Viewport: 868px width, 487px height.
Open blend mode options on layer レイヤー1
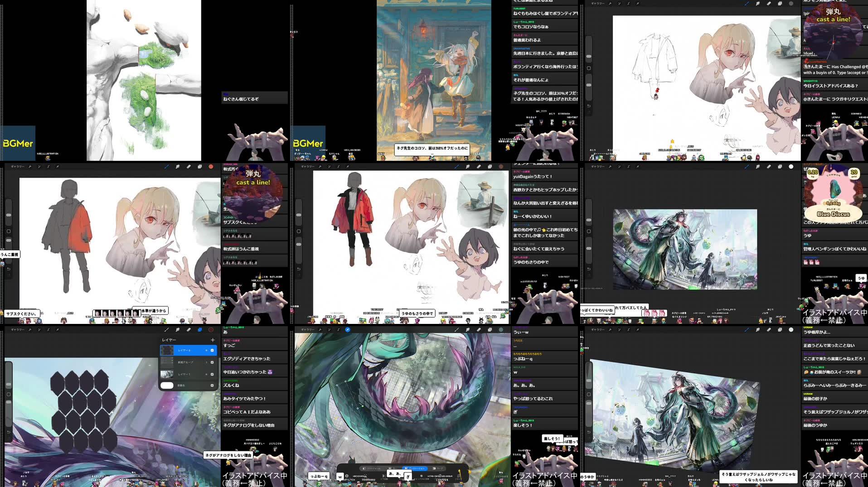tap(206, 375)
